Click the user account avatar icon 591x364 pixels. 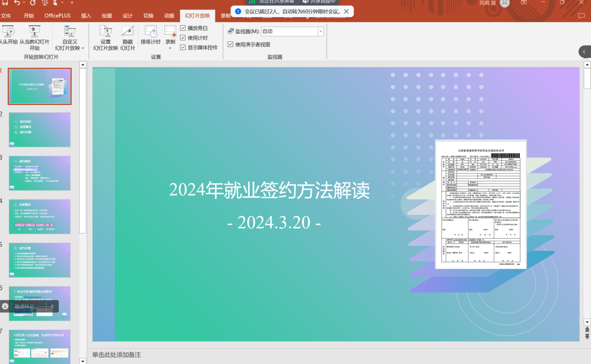504,3
